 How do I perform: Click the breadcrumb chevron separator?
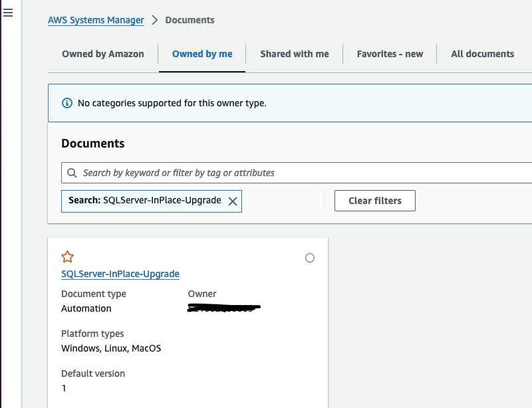tap(154, 20)
